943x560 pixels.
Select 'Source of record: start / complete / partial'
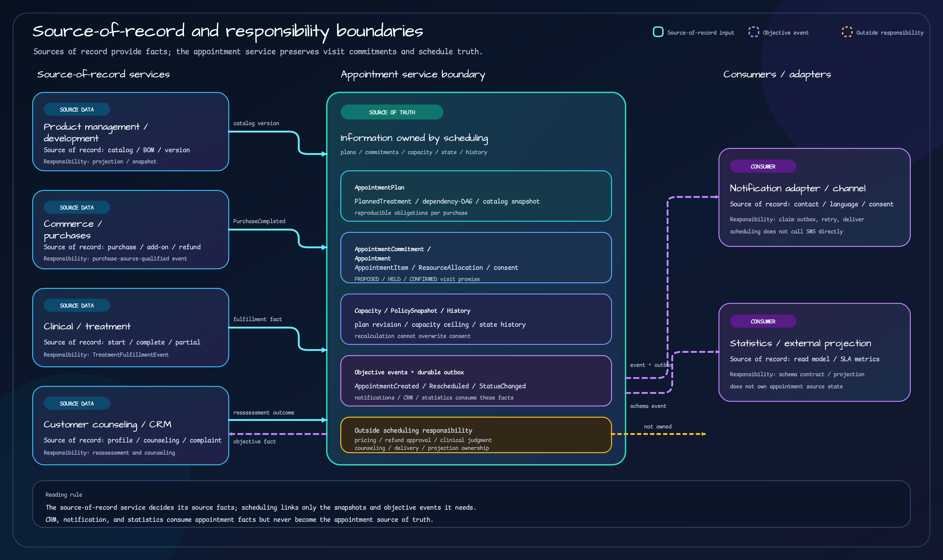122,342
